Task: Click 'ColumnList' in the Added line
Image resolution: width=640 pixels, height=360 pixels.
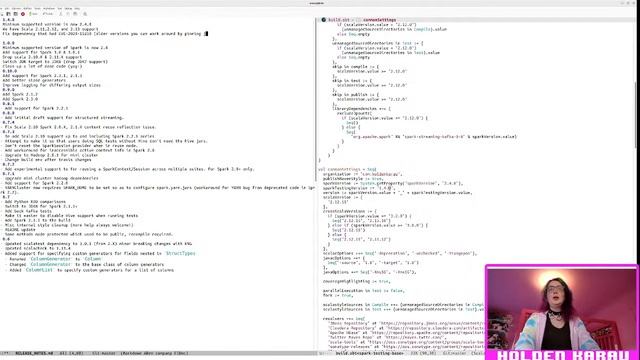Action: (x=39, y=270)
